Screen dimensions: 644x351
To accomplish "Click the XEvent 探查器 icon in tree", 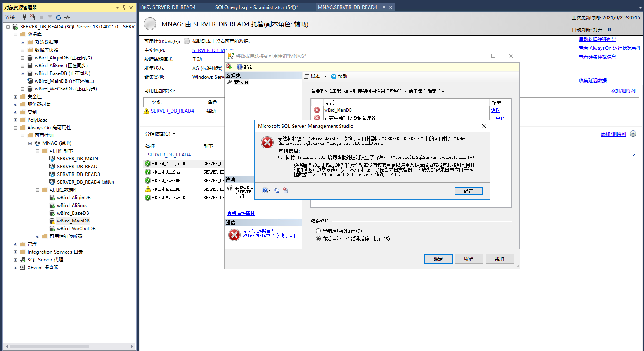I will tap(23, 268).
